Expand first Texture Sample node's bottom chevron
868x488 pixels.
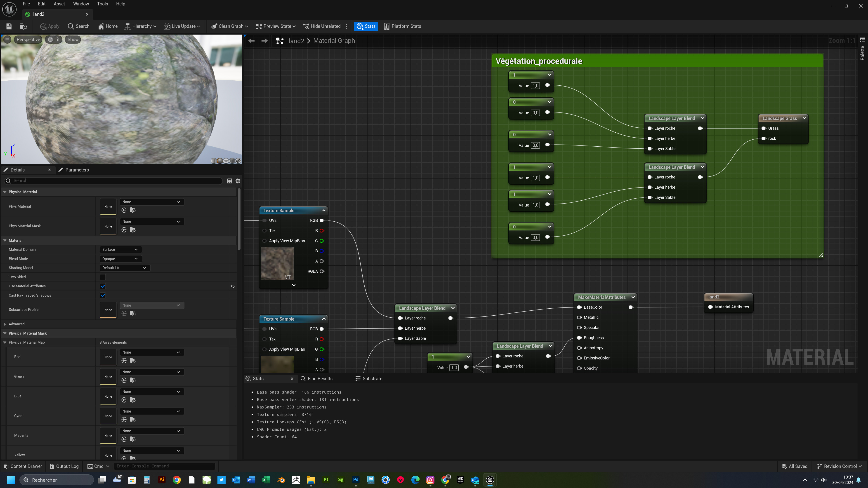click(293, 285)
